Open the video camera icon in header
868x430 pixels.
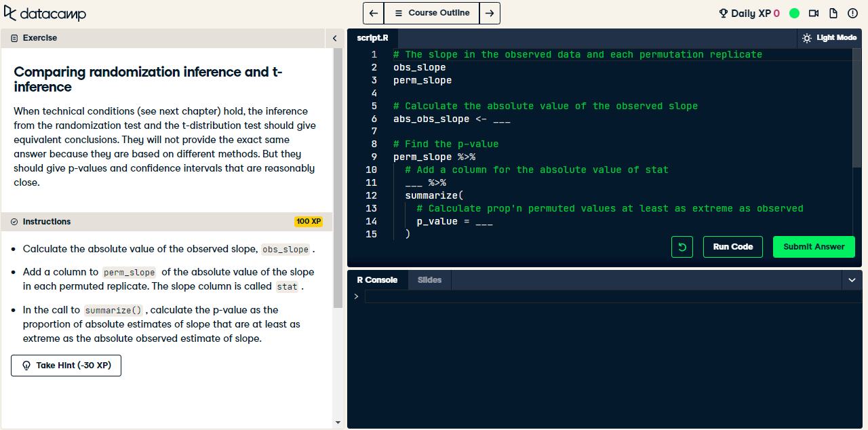pos(814,13)
